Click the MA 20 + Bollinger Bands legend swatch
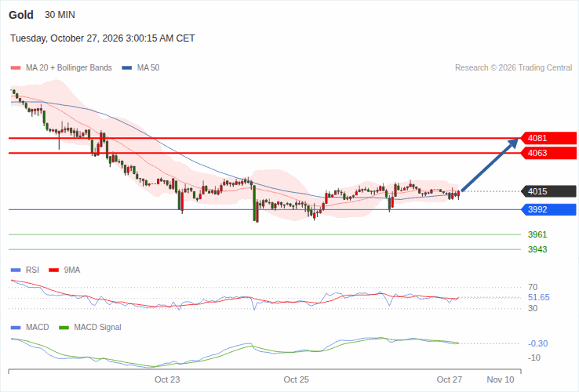Image resolution: width=579 pixels, height=392 pixels. 16,68
